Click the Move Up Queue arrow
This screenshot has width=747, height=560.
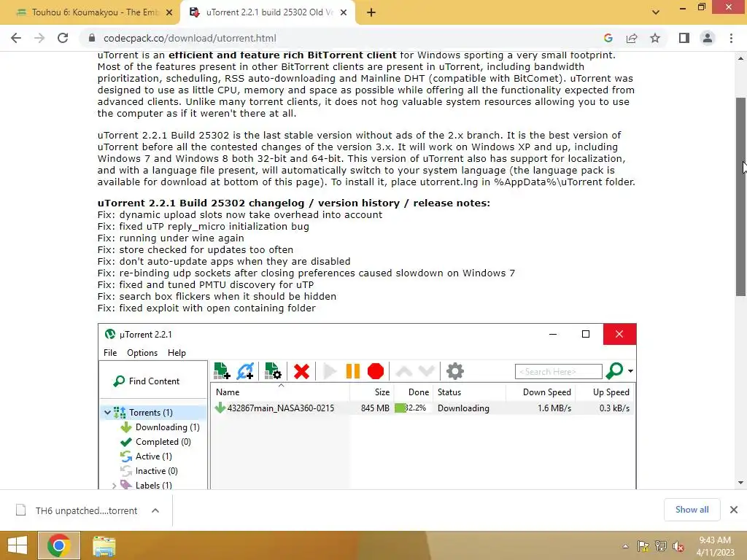(404, 371)
